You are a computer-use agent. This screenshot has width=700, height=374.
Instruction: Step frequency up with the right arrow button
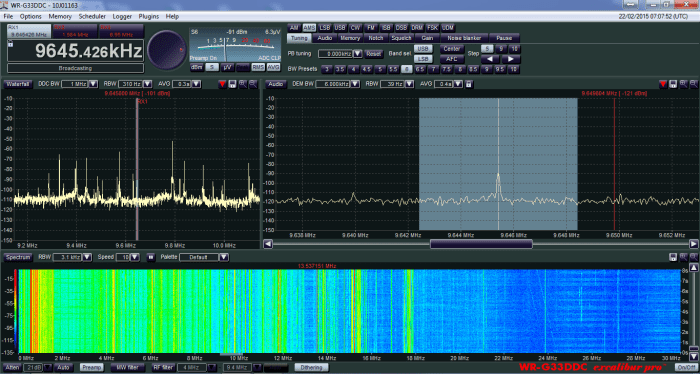511,59
